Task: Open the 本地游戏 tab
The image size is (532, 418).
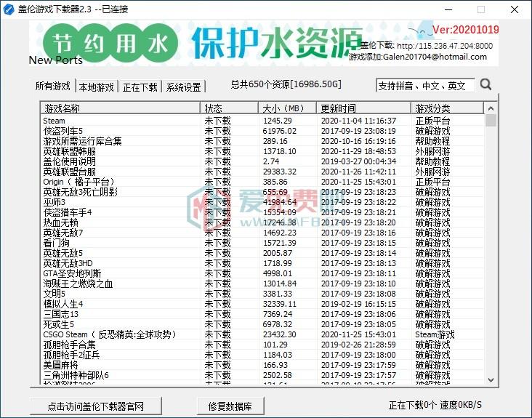Action: (x=97, y=87)
